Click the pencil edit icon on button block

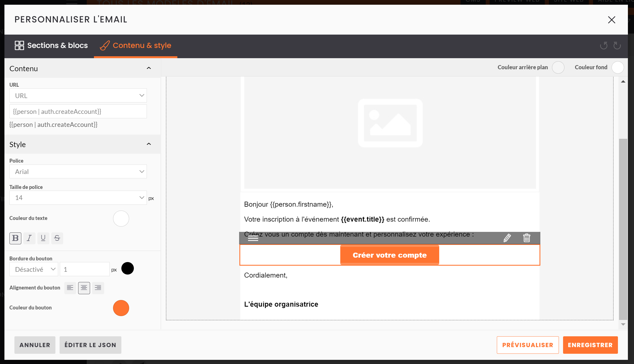pyautogui.click(x=507, y=238)
